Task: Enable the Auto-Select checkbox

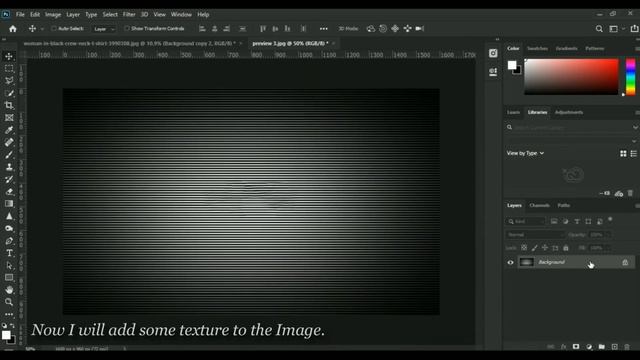Action: (x=53, y=29)
